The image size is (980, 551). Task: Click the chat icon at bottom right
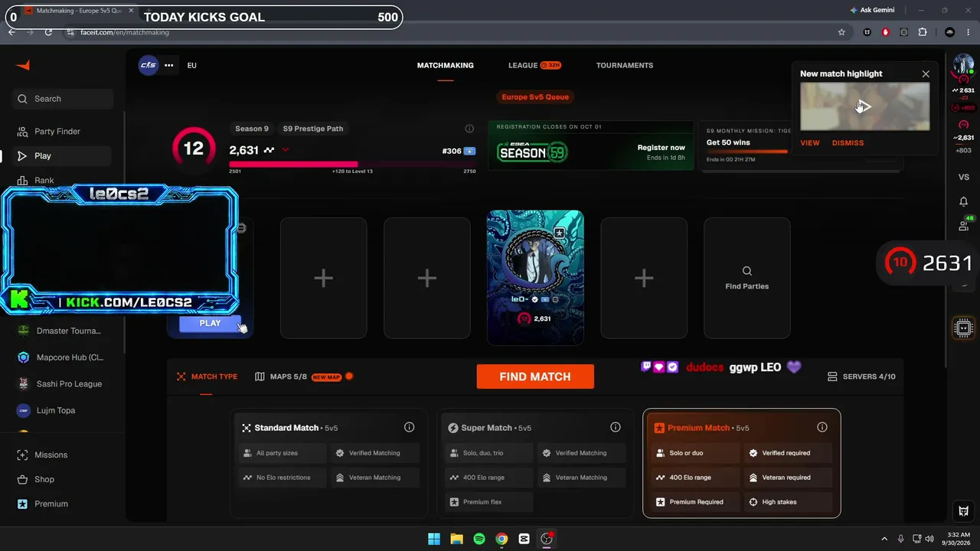[963, 510]
